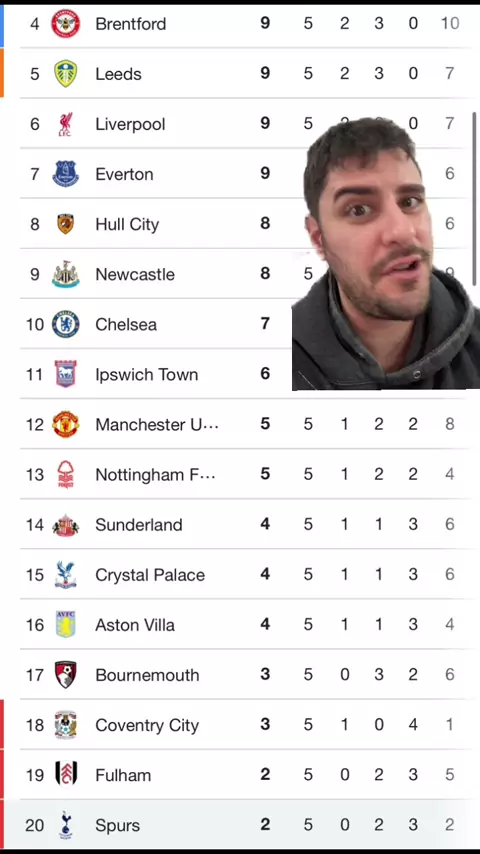Click the Fulham club crest
Screen dimensions: 480x854
[x=65, y=774]
